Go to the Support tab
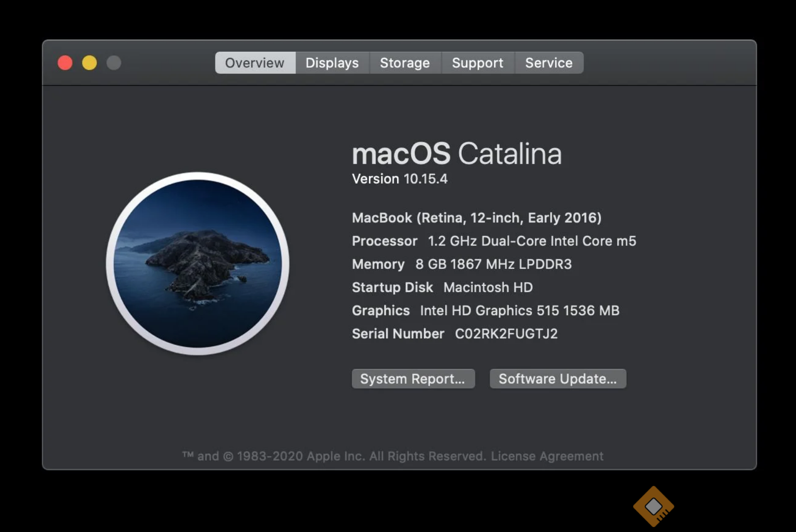Viewport: 796px width, 532px height. click(477, 63)
